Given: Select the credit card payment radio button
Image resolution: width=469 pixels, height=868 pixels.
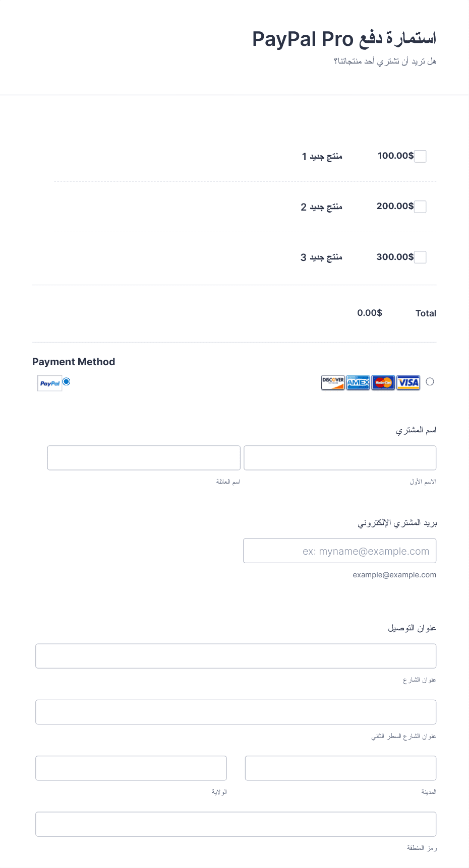Looking at the screenshot, I should [x=430, y=382].
